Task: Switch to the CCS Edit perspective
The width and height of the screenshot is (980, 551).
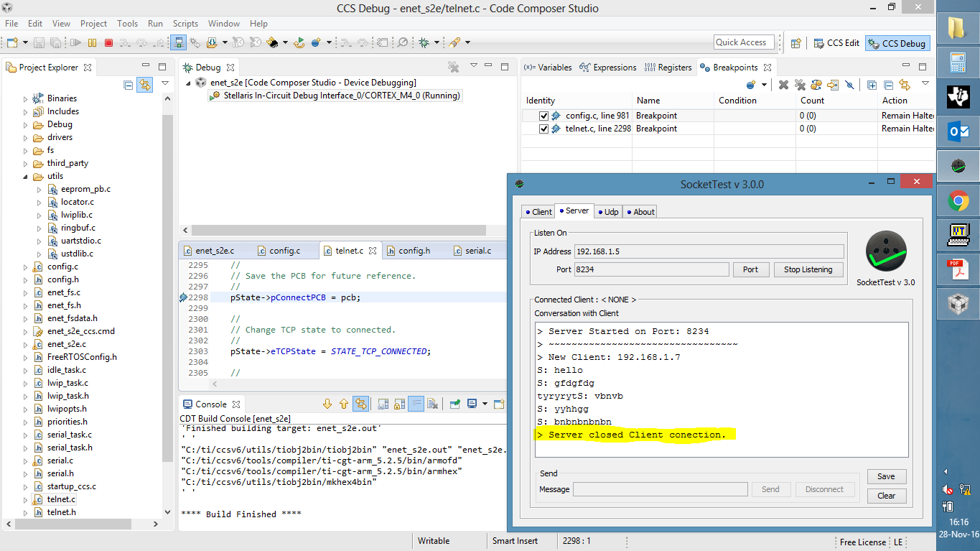Action: point(836,43)
